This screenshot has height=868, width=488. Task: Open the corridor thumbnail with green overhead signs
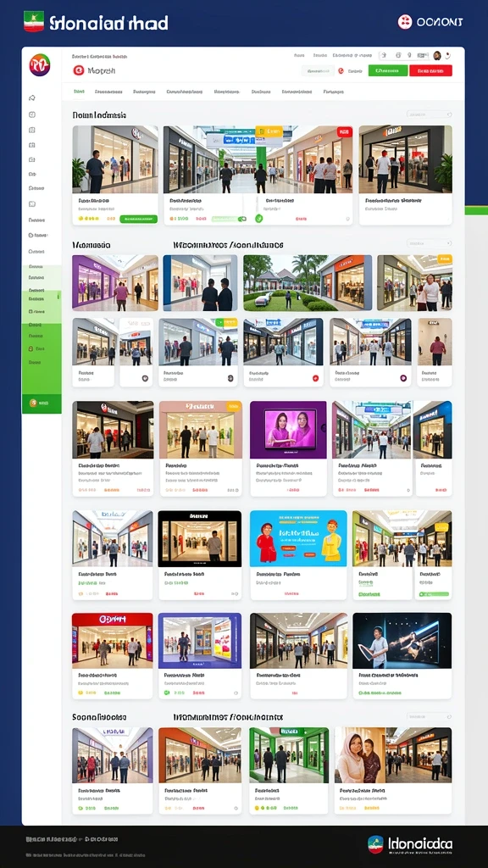click(x=372, y=430)
